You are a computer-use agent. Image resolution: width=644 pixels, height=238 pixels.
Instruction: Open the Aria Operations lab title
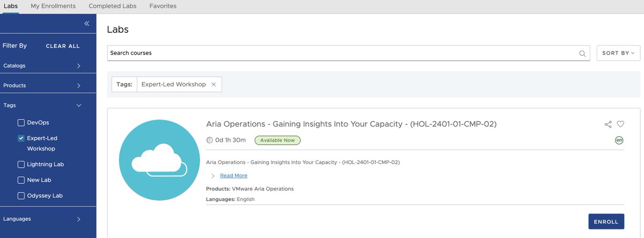click(x=352, y=124)
